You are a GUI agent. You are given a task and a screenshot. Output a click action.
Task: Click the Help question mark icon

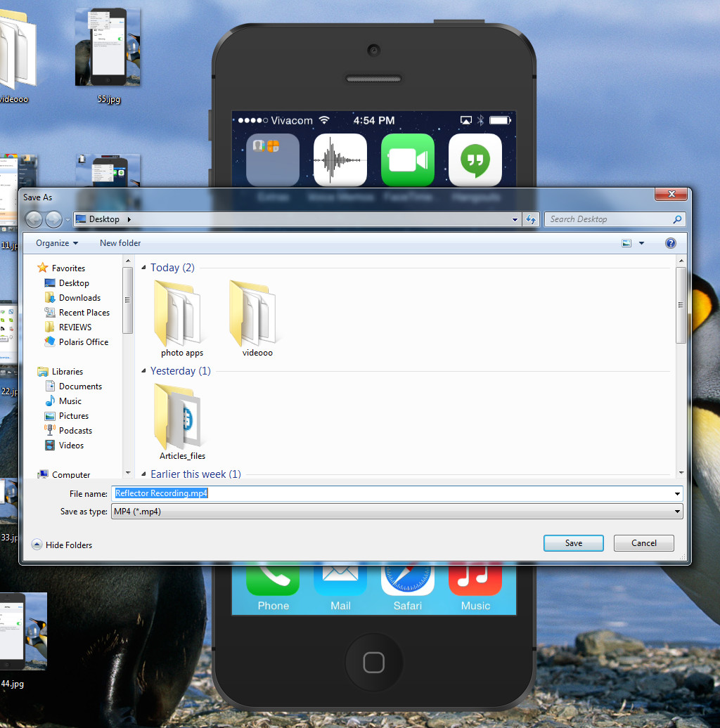[x=670, y=243]
